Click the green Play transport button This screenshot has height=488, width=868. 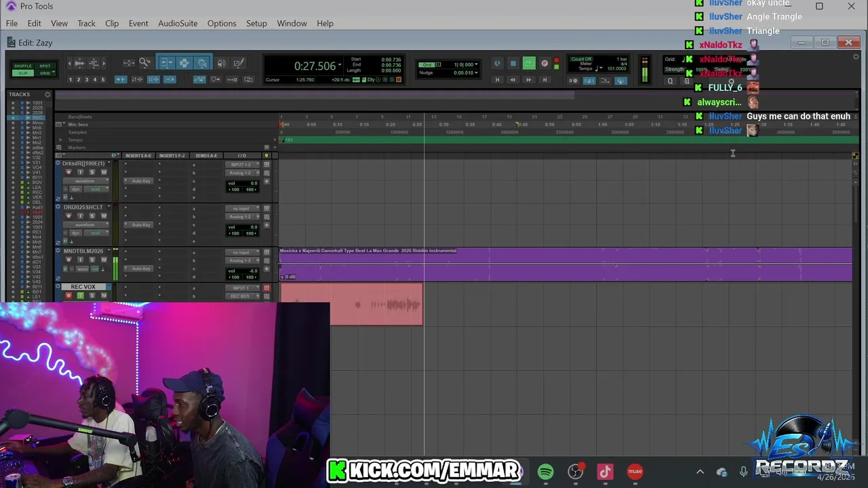(x=529, y=63)
